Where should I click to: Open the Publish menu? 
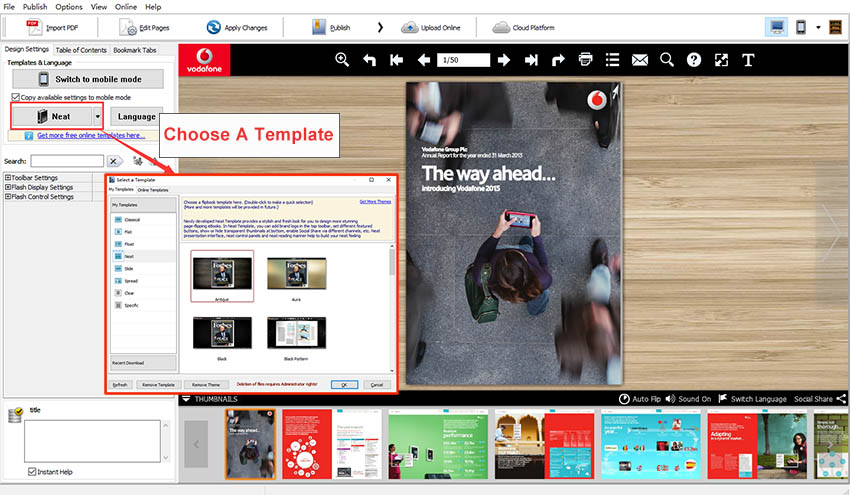coord(34,7)
